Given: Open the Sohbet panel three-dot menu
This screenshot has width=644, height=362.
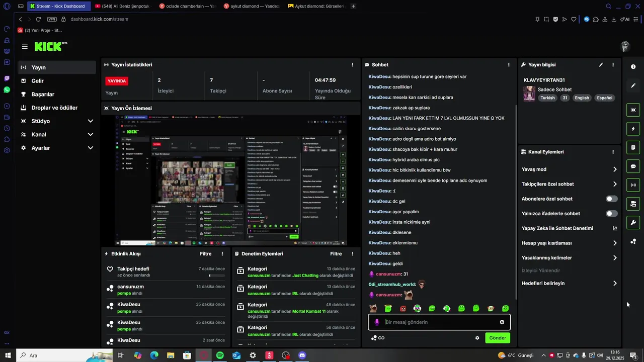Looking at the screenshot, I should (509, 65).
